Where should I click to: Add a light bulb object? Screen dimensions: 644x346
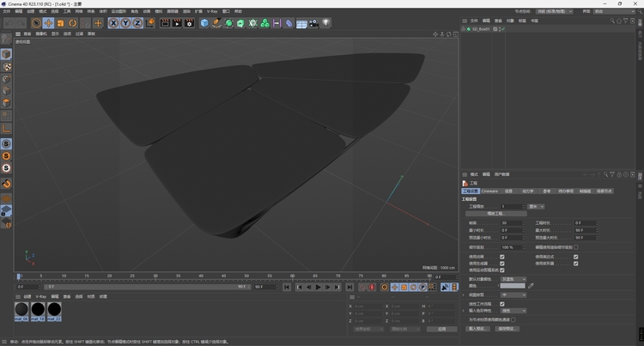click(325, 23)
